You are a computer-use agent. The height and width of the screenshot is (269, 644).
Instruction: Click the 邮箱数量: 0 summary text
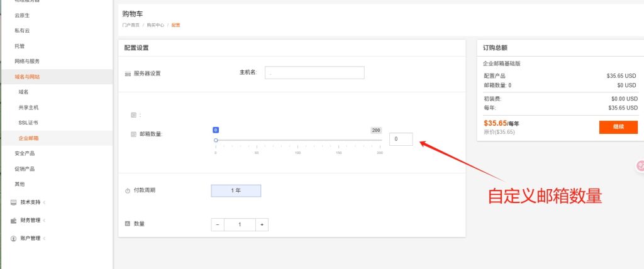498,85
